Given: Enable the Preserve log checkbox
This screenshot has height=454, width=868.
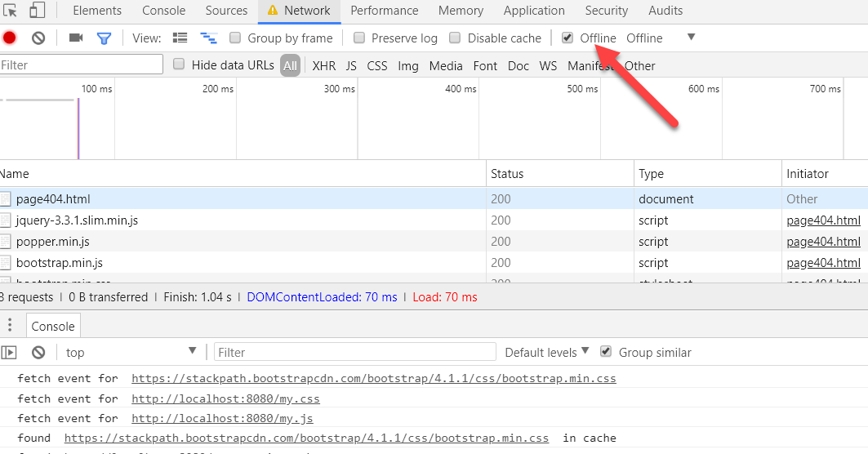Looking at the screenshot, I should [x=359, y=38].
